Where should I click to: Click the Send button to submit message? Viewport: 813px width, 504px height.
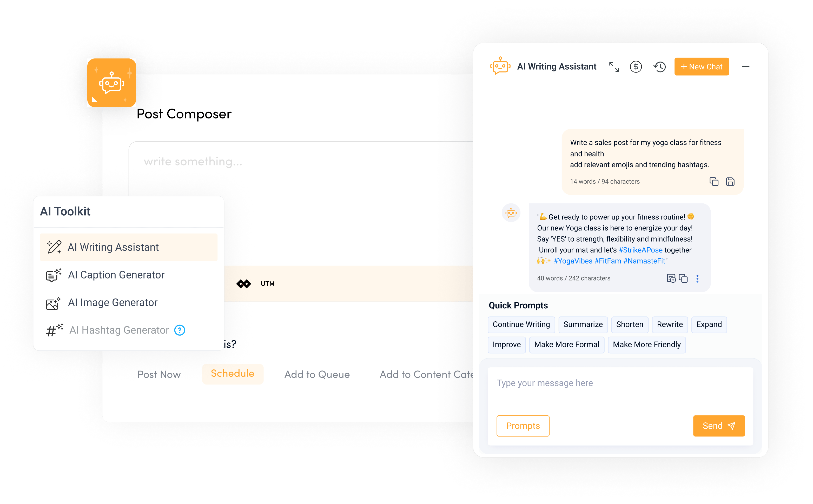[719, 426]
